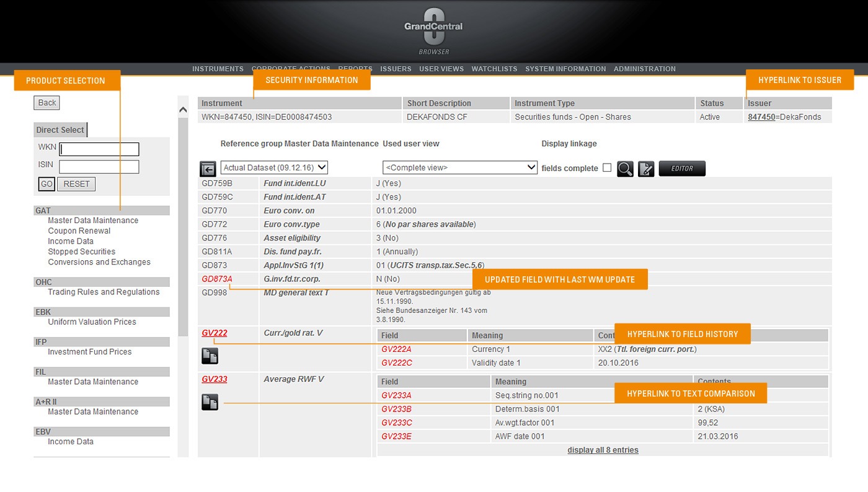
Task: Click the IFP section header
Action: 102,342
